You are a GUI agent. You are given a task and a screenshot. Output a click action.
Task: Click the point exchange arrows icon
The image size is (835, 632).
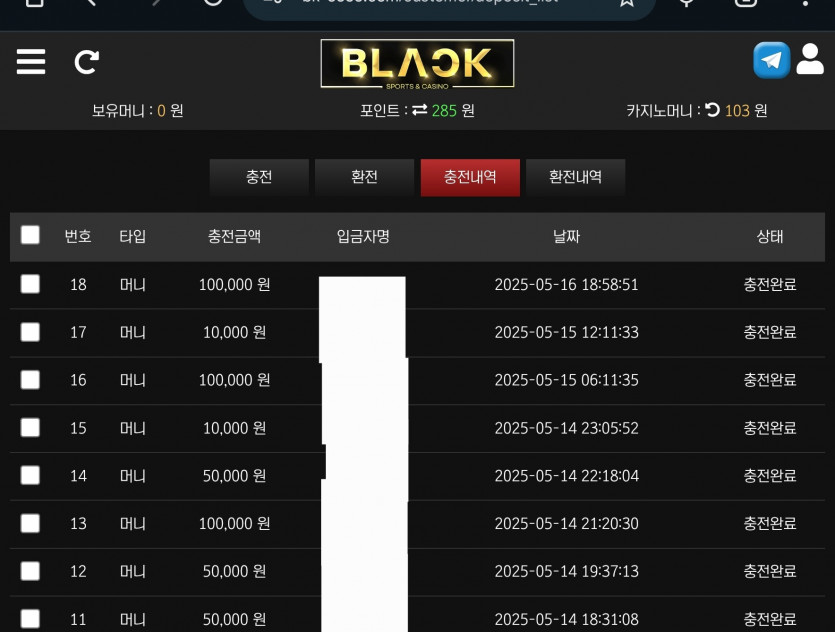(x=420, y=110)
